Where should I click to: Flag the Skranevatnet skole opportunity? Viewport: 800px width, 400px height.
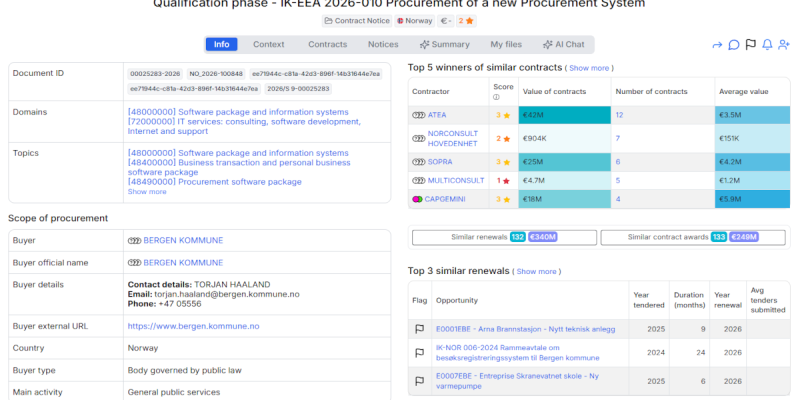(x=419, y=381)
